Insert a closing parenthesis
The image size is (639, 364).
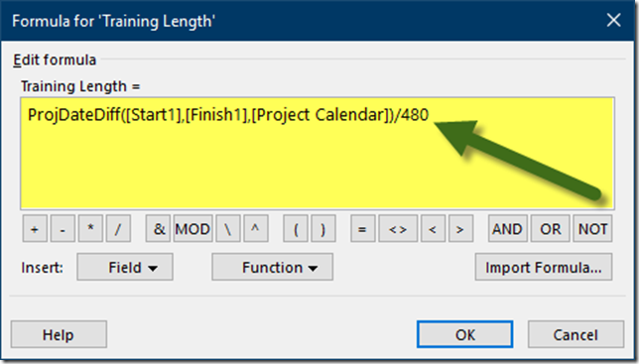click(323, 229)
